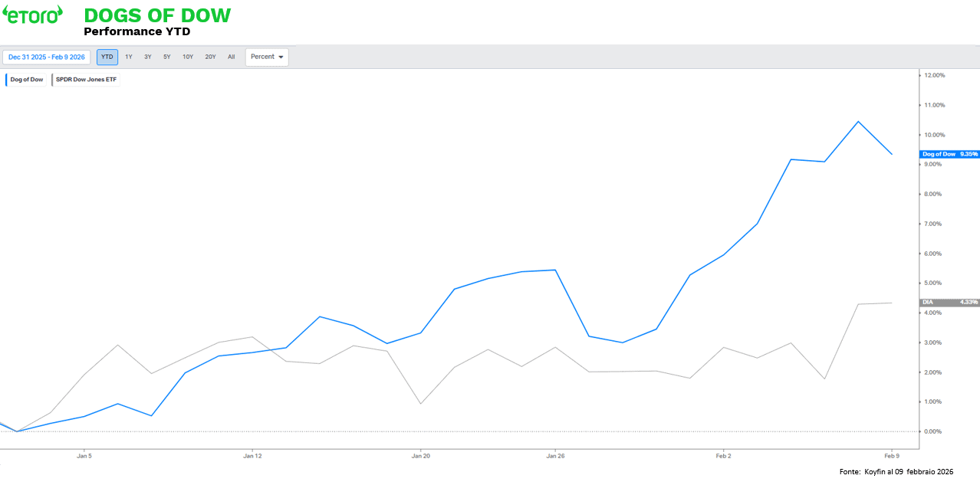The image size is (980, 485).
Task: Click the blue Dog of Dow 9.35% value tag
Action: [949, 154]
